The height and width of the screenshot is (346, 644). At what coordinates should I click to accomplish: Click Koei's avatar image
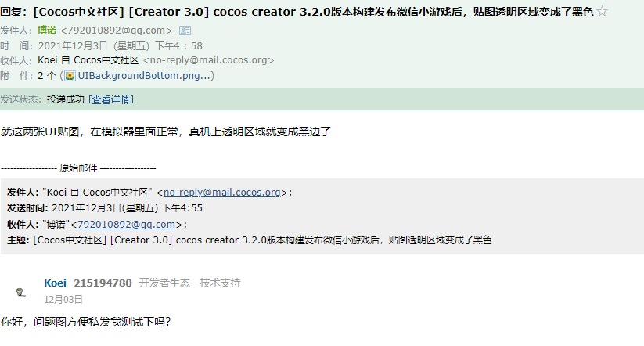click(21, 292)
